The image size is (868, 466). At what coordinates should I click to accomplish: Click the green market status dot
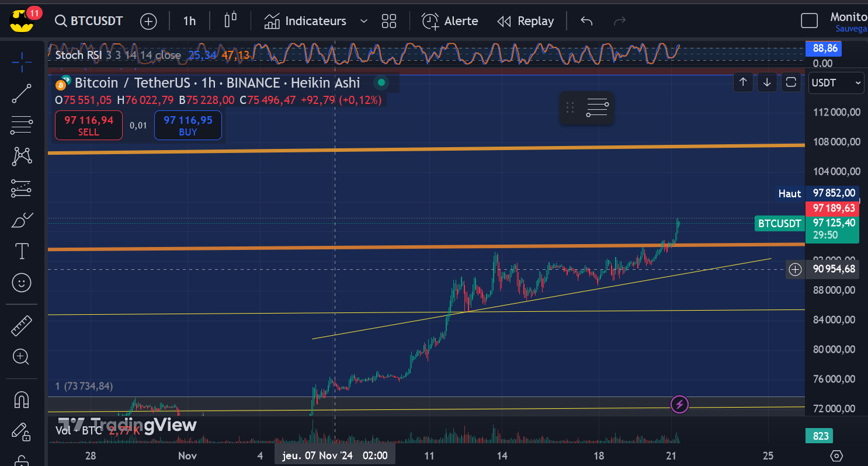pos(381,83)
